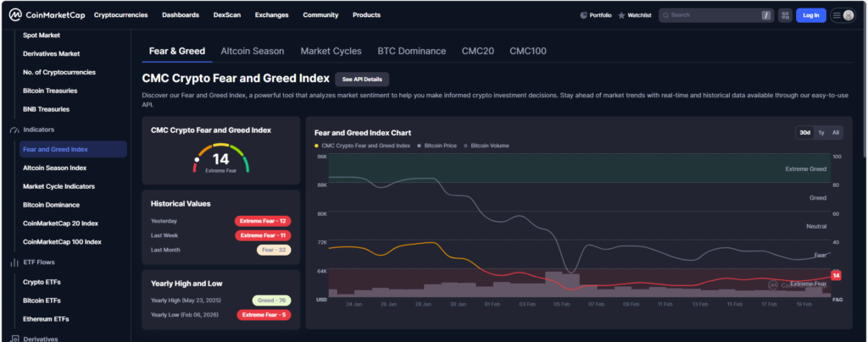Open the Cryptocurrencies navigation dropdown
This screenshot has height=342, width=868.
[x=120, y=15]
